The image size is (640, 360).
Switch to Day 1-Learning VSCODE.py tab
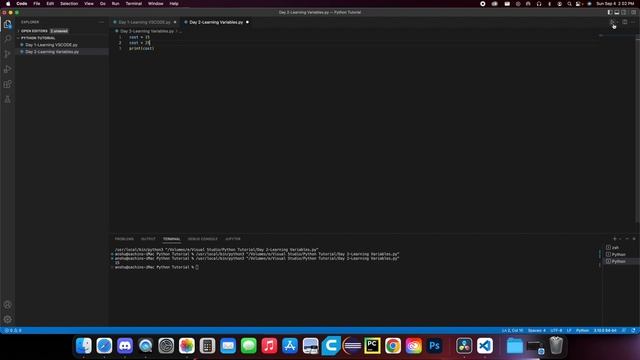(144, 22)
